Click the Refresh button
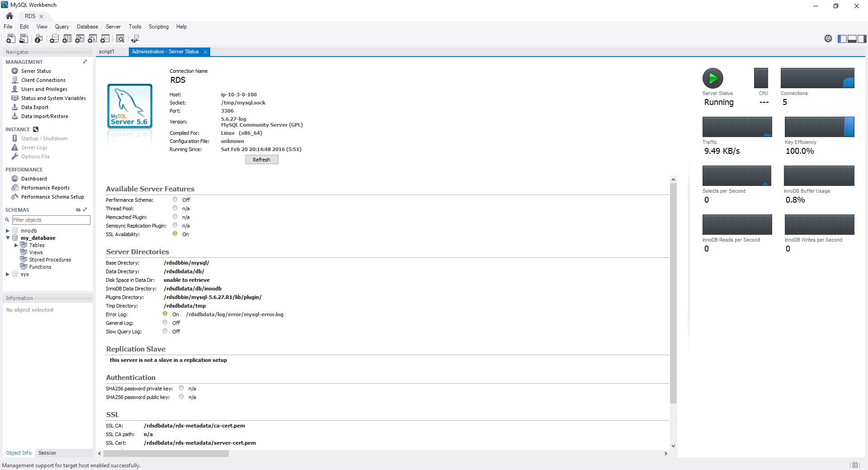This screenshot has width=868, height=470. 262,160
